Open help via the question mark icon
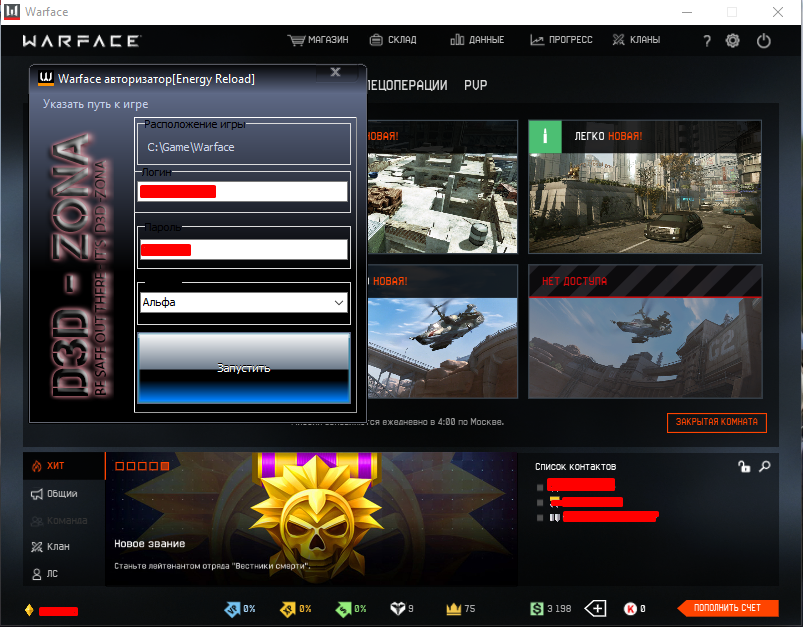 [x=707, y=41]
